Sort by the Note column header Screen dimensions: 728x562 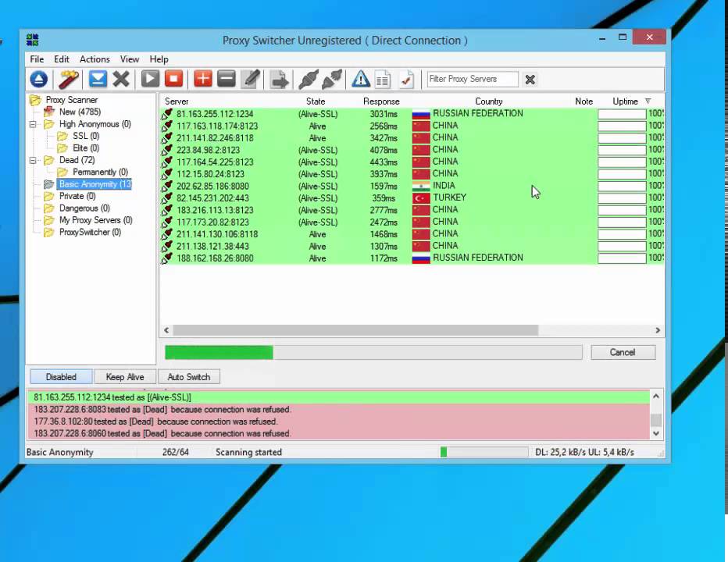pyautogui.click(x=583, y=101)
